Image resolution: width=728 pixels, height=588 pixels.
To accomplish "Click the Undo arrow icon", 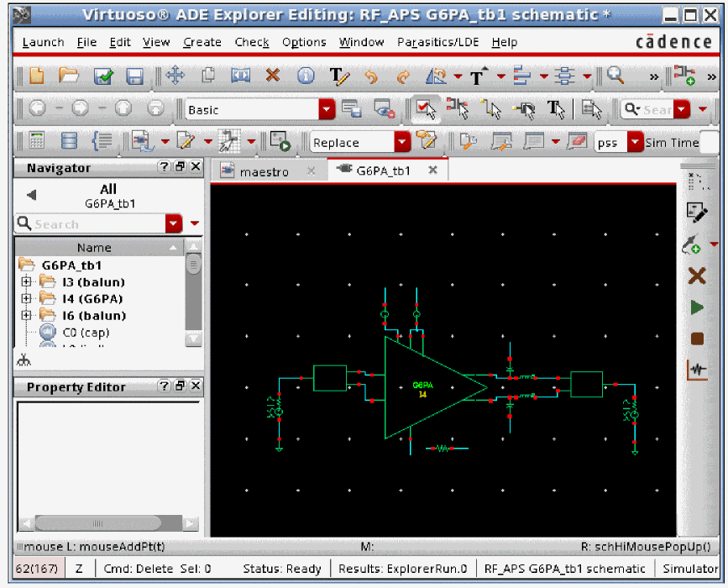I will coord(371,76).
